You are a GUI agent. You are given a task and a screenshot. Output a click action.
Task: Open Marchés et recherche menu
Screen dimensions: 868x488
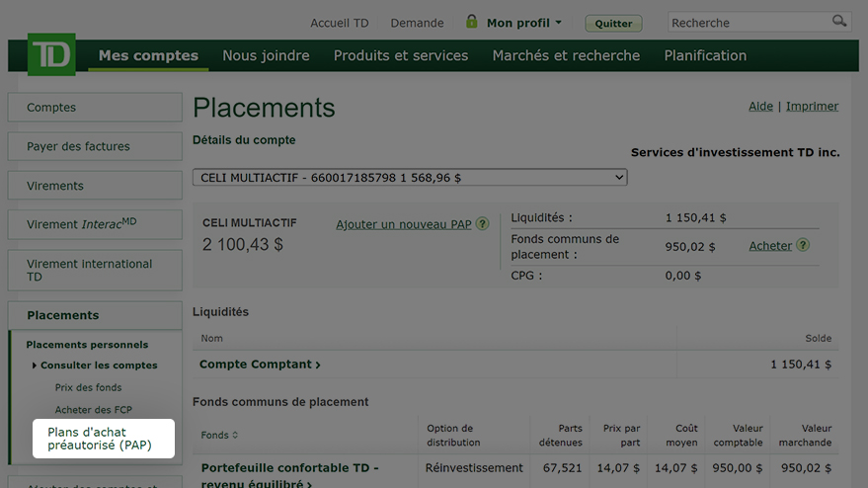pos(566,55)
